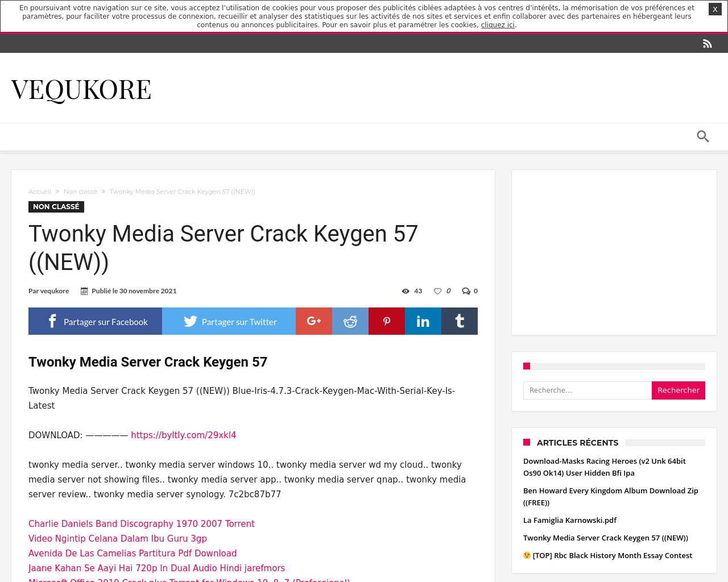728x582 pixels.
Task: Go to the Accueil breadcrumb
Action: 40,192
